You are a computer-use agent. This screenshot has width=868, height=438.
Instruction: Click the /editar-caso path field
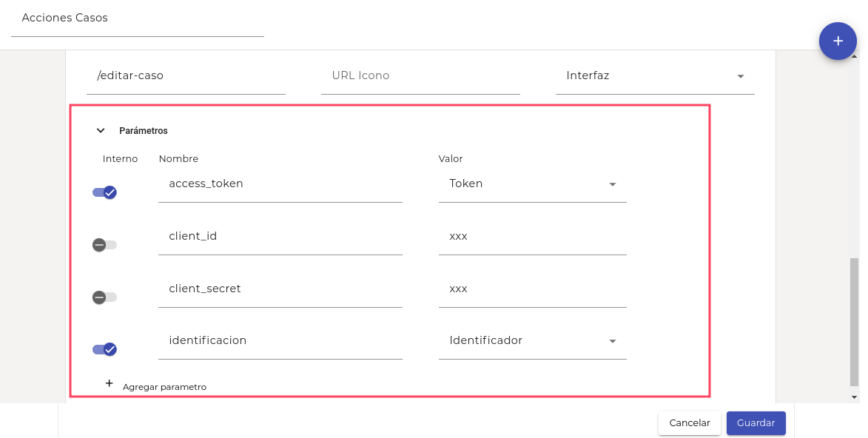coord(186,75)
